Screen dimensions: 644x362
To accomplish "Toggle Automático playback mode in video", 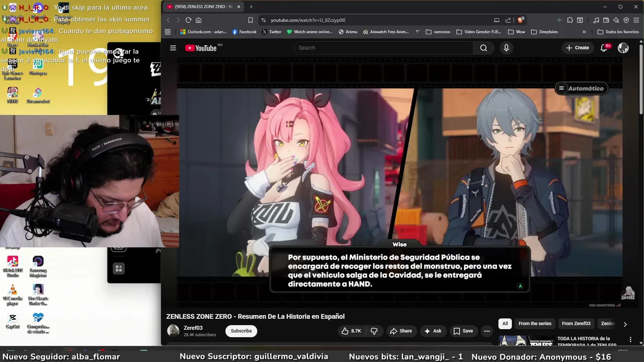I will tap(581, 88).
